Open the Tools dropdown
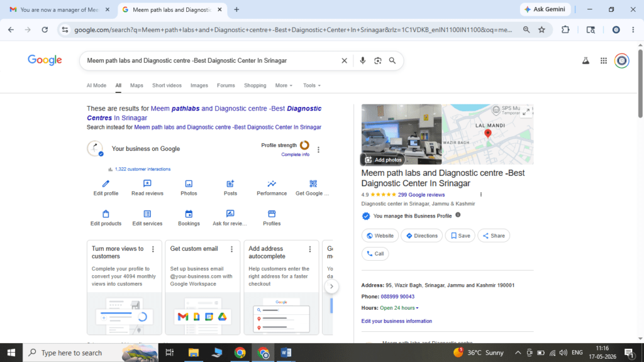This screenshot has width=644, height=362. (312, 85)
